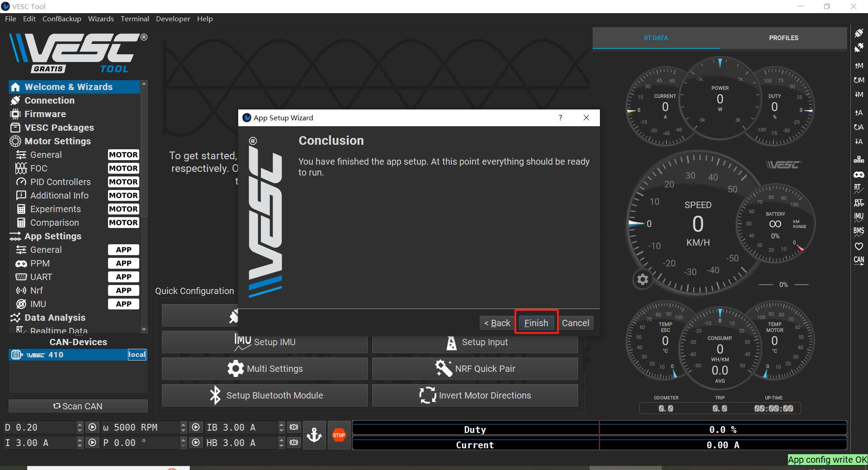Click Back in App Setup Wizard

point(497,323)
